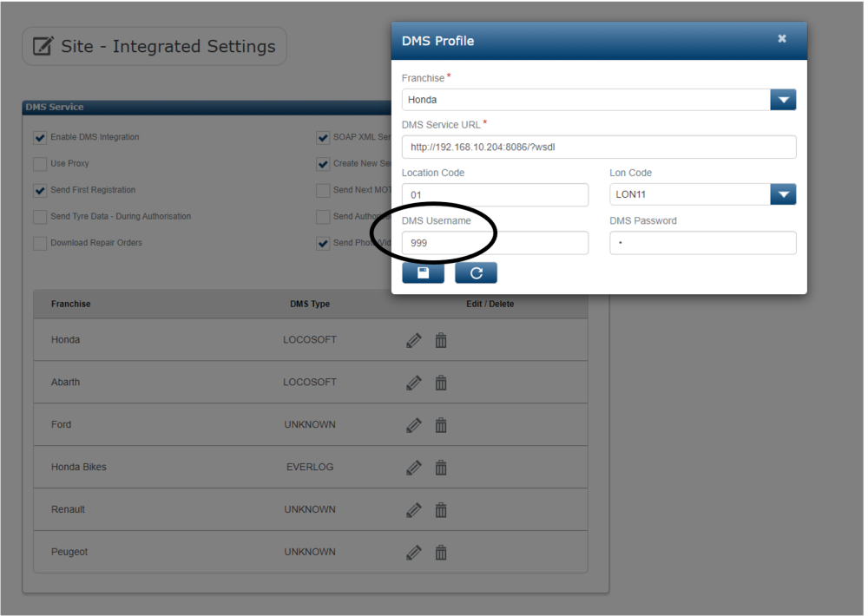The image size is (868, 616).
Task: Enable Download Repair Orders checkbox
Action: [x=40, y=244]
